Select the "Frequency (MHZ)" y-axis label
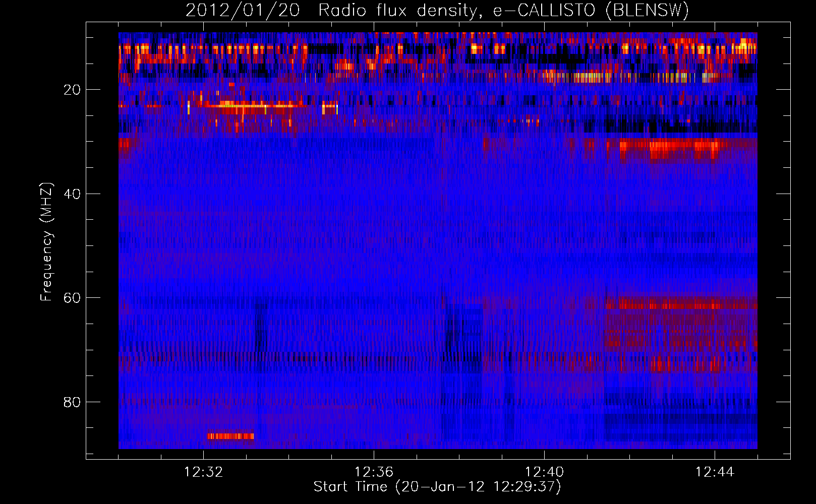Viewport: 816px width, 504px height. [46, 242]
